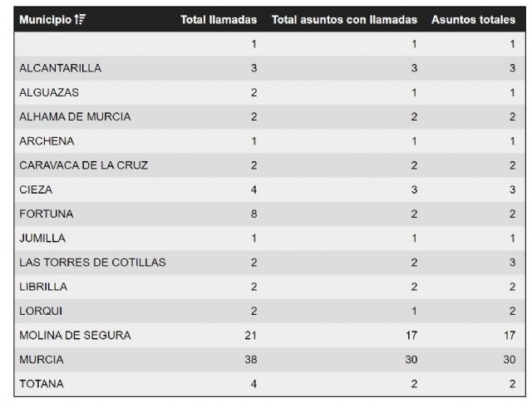Sort by the Municipio column header
This screenshot has width=532, height=403.
pos(45,19)
